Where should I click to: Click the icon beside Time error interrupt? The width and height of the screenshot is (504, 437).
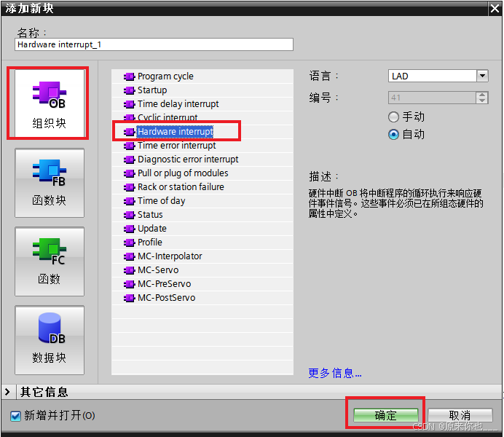point(129,146)
